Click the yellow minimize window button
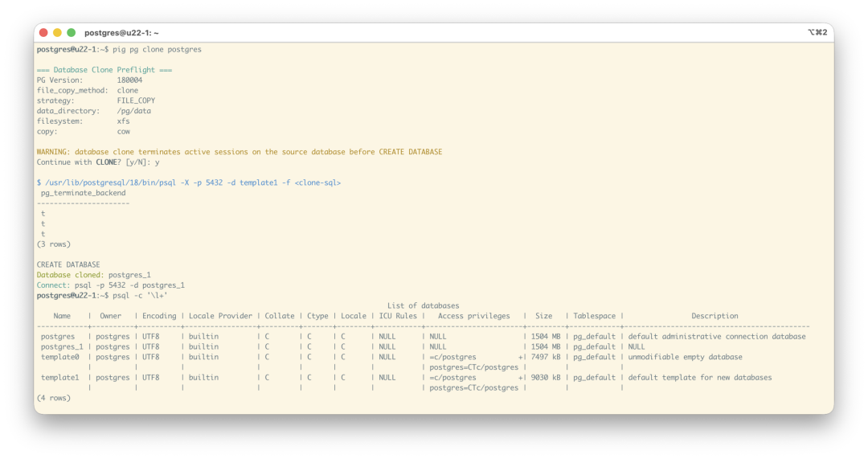Screen dimensions: 868x459 coord(58,33)
